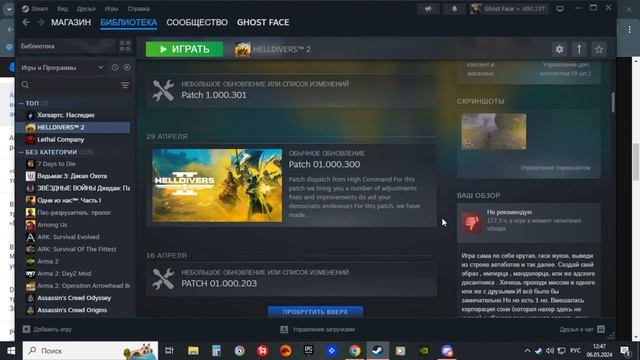Screen dimensions: 640x360
Task: Open the Вид menu
Action: tap(62, 9)
